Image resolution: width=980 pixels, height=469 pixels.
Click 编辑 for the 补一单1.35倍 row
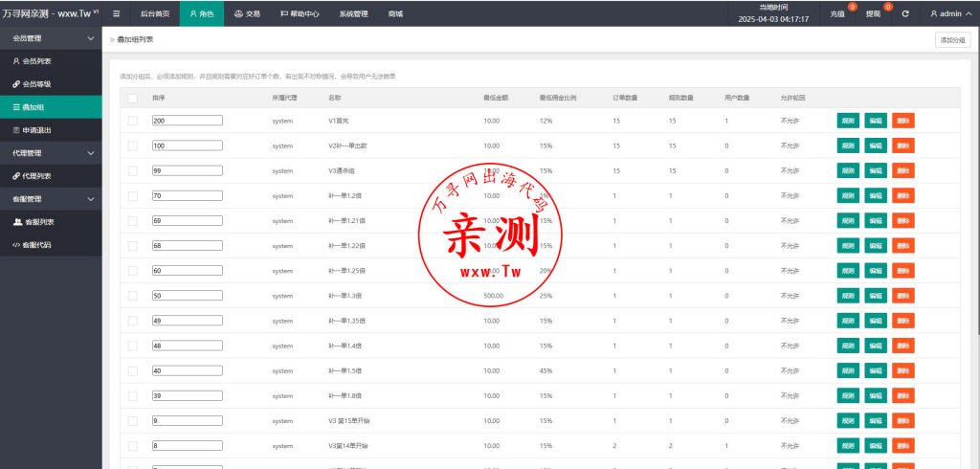(876, 321)
